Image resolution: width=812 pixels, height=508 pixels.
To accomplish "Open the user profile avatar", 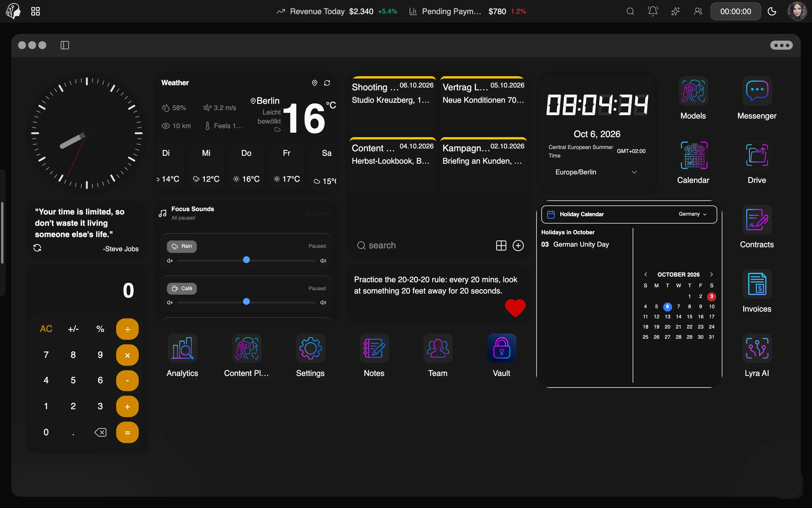I will click(797, 11).
